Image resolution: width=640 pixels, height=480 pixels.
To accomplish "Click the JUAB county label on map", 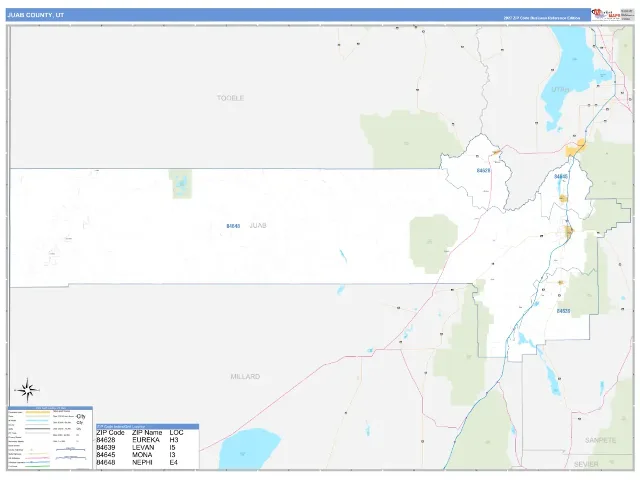I will coord(258,225).
